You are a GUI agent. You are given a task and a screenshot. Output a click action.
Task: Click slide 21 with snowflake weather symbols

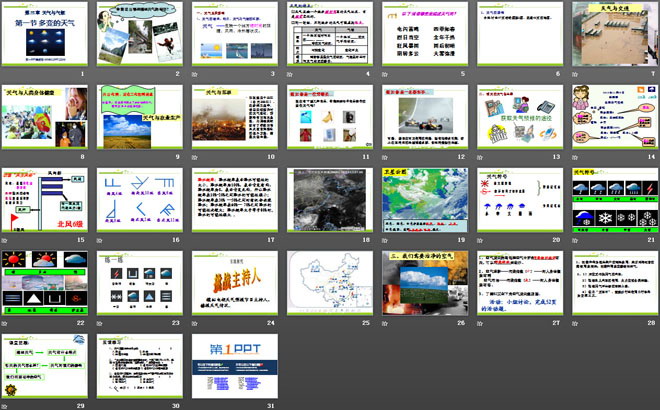coord(611,199)
